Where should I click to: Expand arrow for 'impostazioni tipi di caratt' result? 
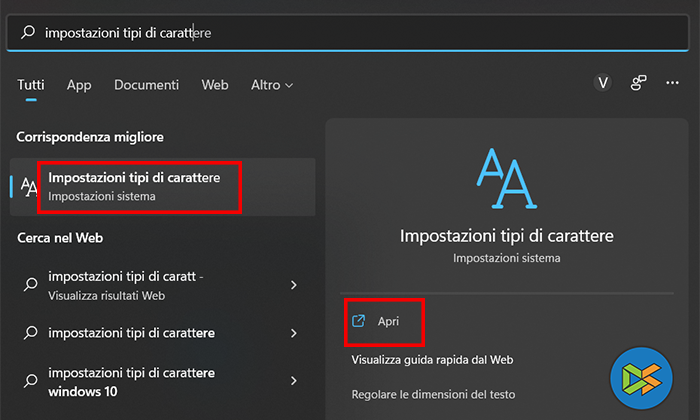[293, 285]
